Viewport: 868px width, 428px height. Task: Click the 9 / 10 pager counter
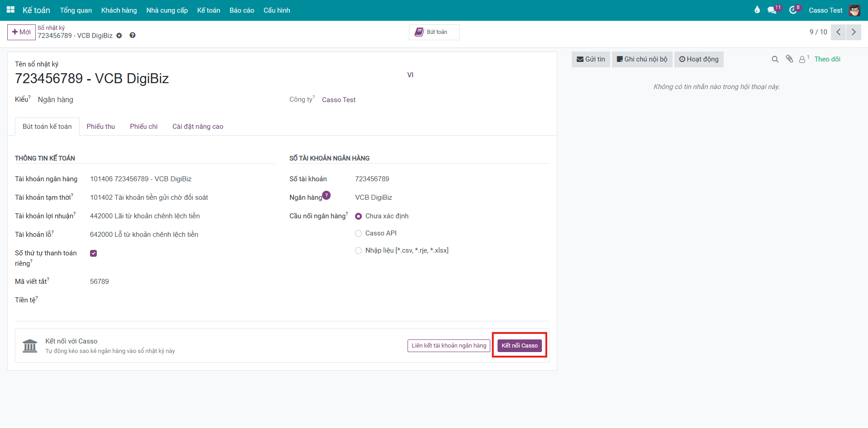[818, 32]
